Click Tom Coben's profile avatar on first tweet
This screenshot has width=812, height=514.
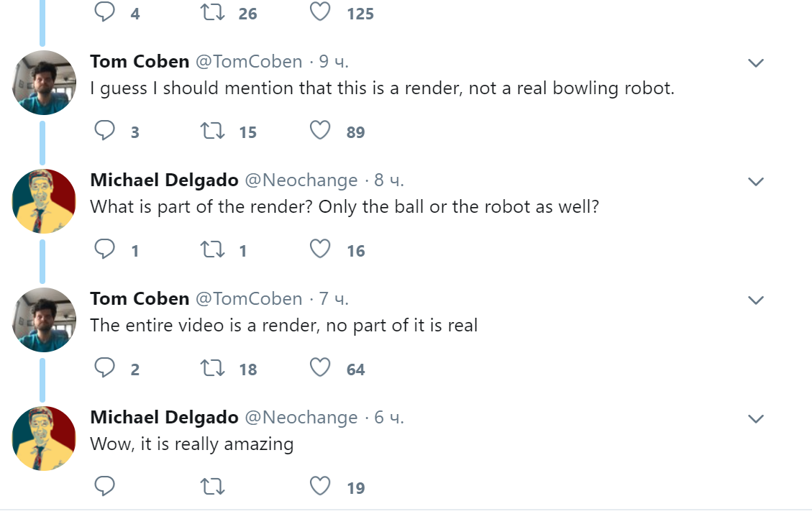click(x=45, y=83)
